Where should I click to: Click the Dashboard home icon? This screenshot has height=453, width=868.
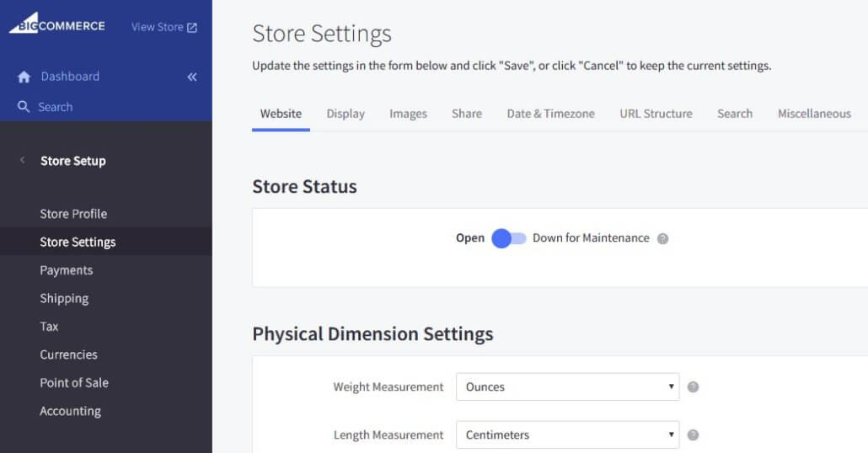[24, 77]
